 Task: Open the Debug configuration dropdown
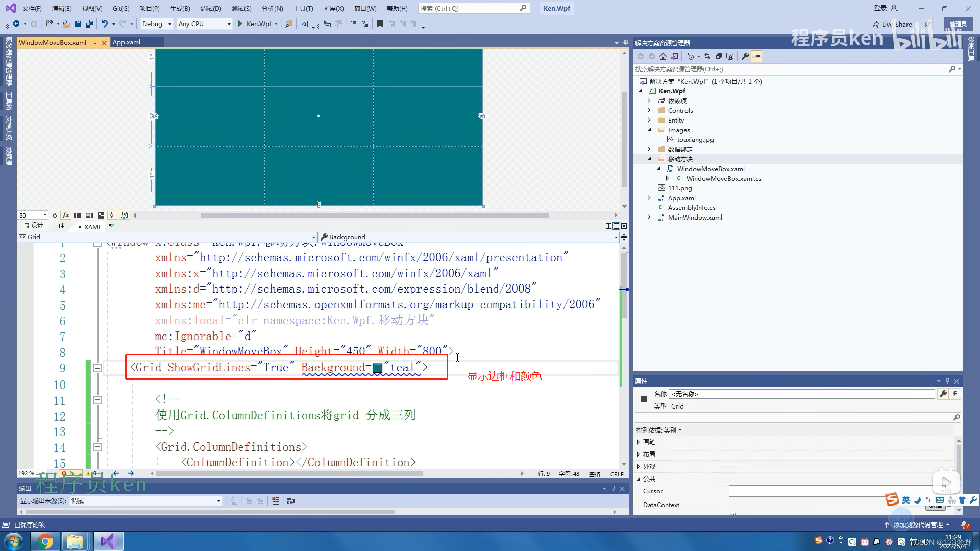coord(157,24)
